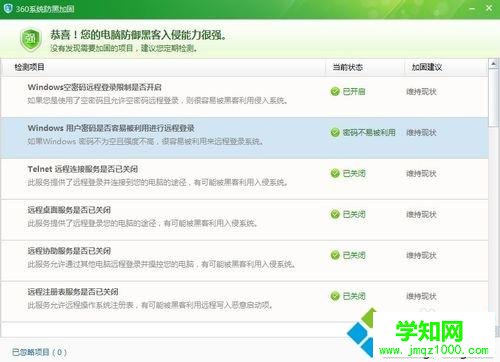This screenshot has height=362, width=500.
Task: Click the Windows空密码 row description line
Action: pyautogui.click(x=158, y=100)
